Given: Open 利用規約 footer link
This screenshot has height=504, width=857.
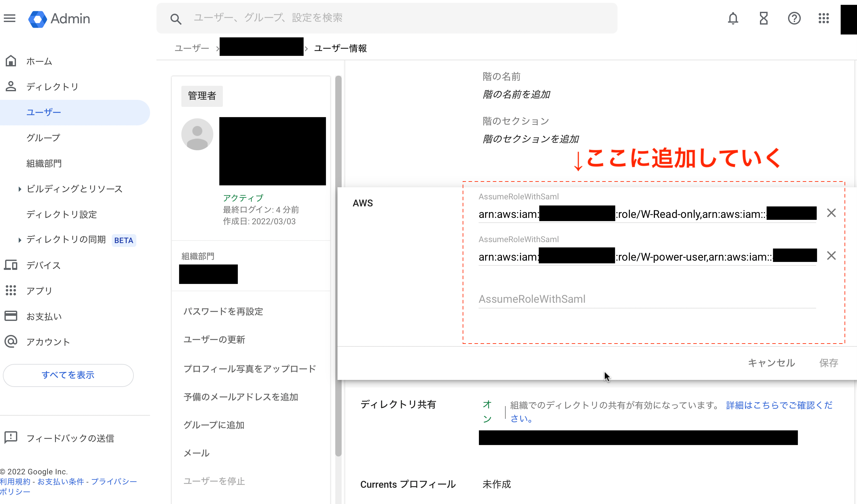Looking at the screenshot, I should (x=15, y=482).
